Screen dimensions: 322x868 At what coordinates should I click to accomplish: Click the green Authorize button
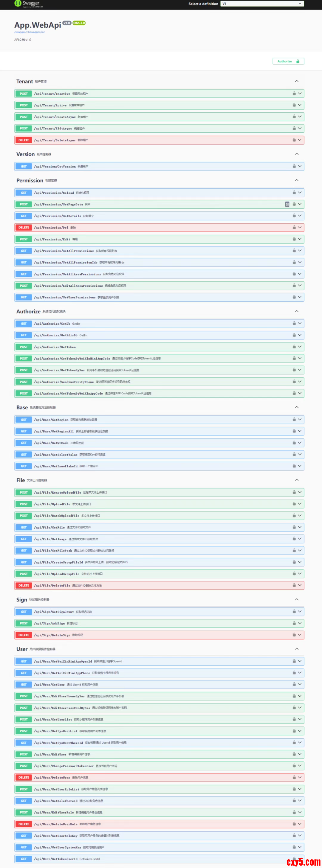point(288,61)
